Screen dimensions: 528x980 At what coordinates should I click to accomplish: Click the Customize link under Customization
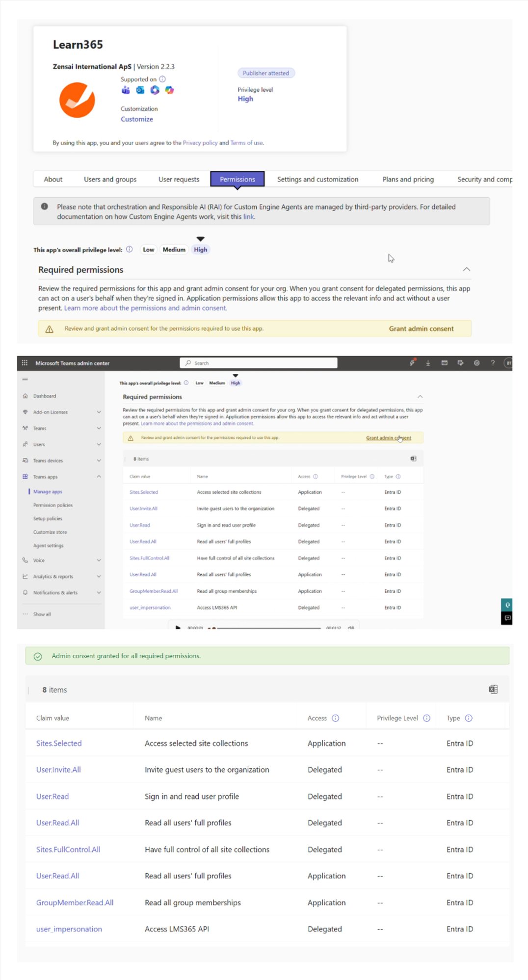click(137, 119)
